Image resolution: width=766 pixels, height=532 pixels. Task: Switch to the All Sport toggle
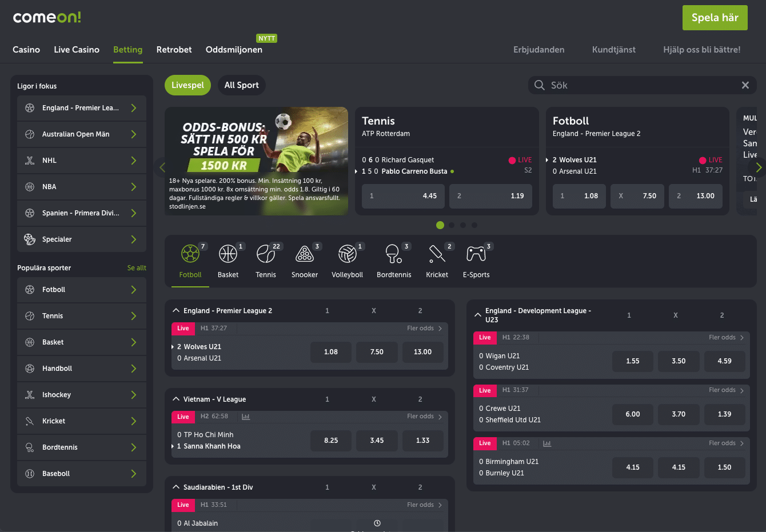pos(241,85)
